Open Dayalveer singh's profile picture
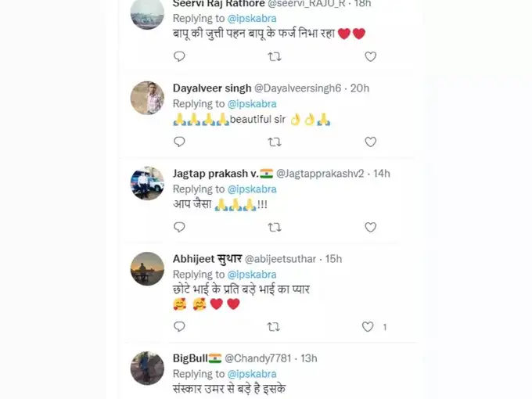The width and height of the screenshot is (532, 399). pyautogui.click(x=147, y=98)
